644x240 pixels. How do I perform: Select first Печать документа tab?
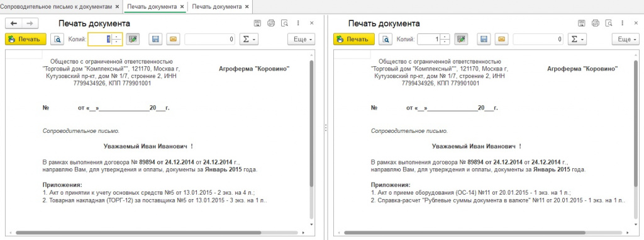[x=152, y=6]
